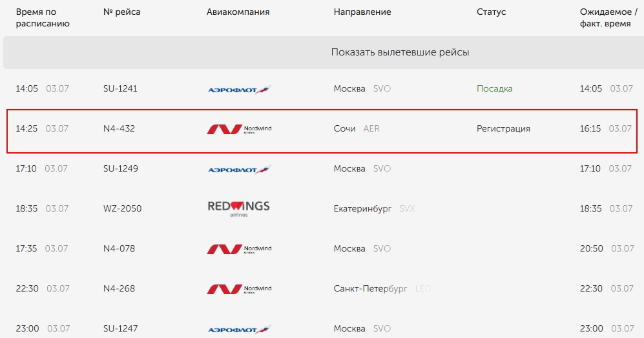The image size is (644, 338).
Task: Click «Посадка» status of SU-1241
Action: click(495, 88)
